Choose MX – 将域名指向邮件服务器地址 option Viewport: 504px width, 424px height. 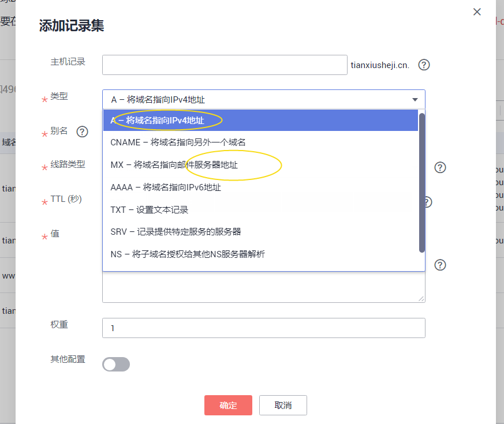pyautogui.click(x=260, y=165)
